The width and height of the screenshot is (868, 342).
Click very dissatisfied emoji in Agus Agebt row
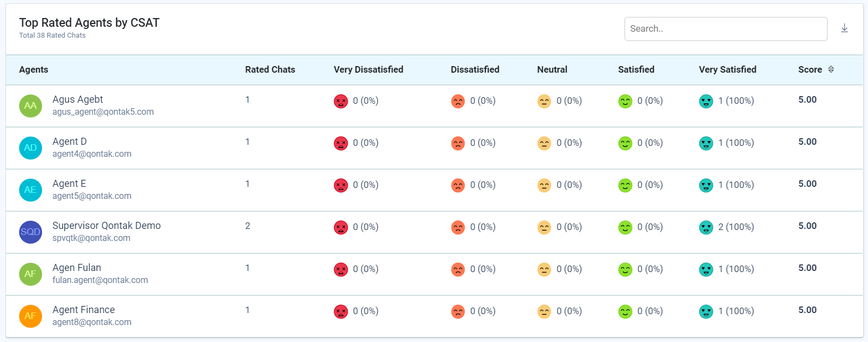[341, 102]
